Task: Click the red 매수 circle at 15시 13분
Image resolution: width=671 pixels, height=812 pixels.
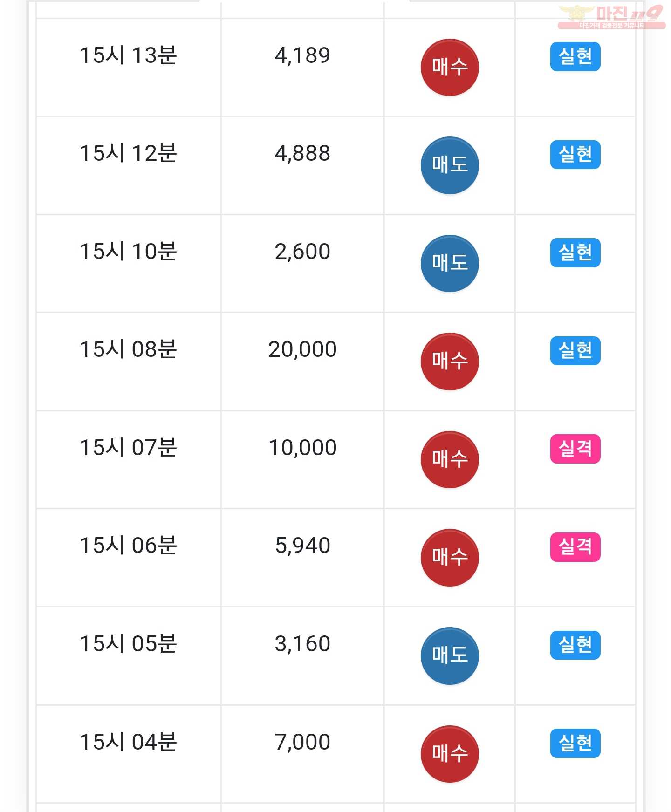Action: tap(450, 67)
